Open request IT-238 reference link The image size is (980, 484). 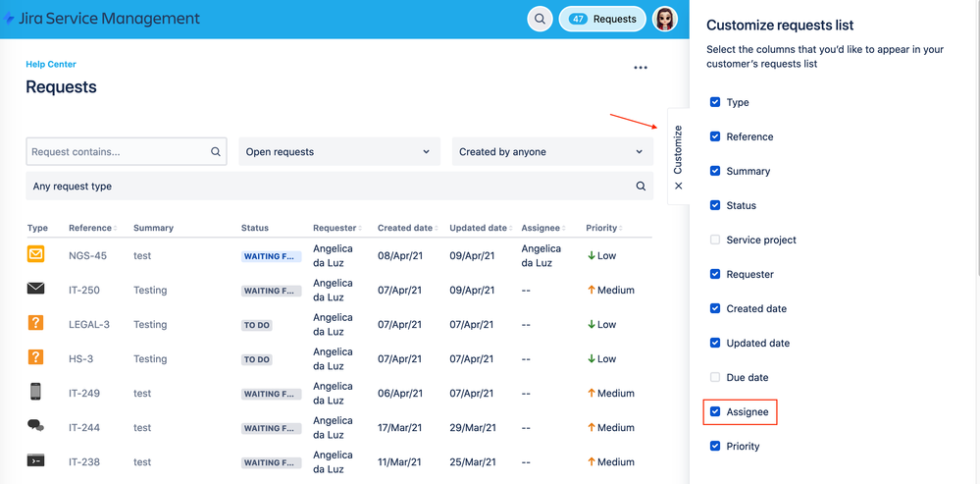[83, 462]
